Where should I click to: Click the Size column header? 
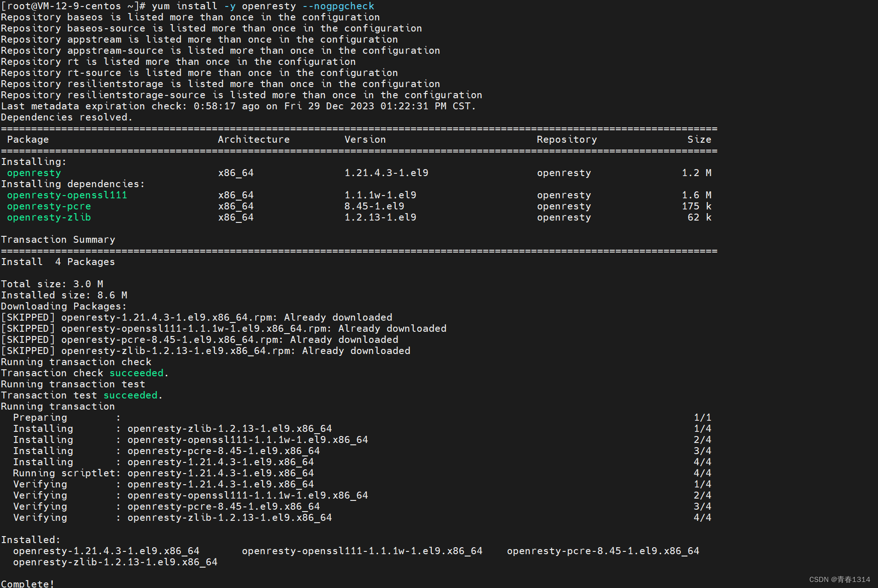(x=700, y=139)
